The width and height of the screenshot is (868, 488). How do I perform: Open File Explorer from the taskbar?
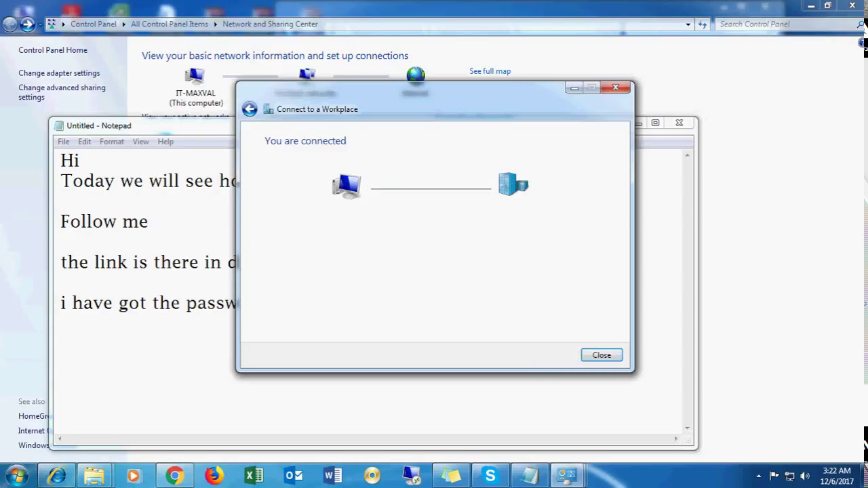point(94,476)
